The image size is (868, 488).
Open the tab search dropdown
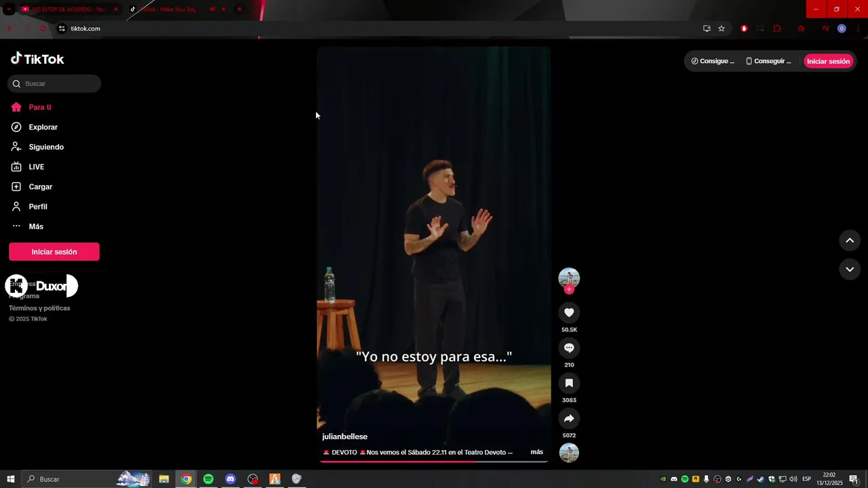[x=9, y=9]
